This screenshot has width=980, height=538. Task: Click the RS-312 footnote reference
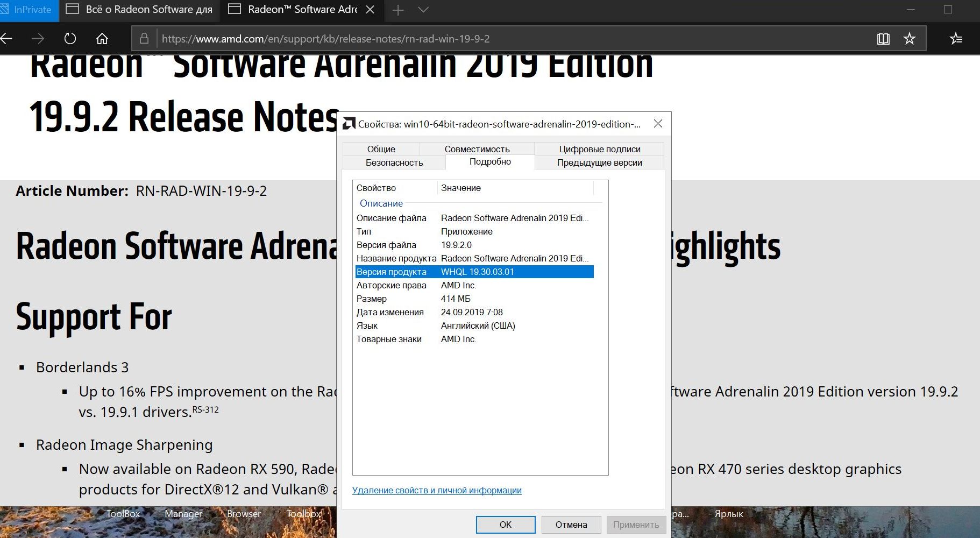(x=205, y=409)
